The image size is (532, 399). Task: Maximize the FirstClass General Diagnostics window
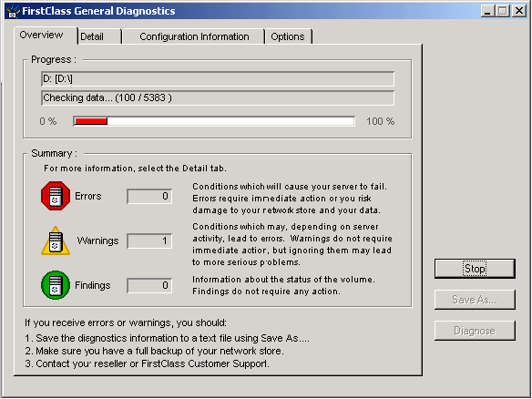coord(503,11)
